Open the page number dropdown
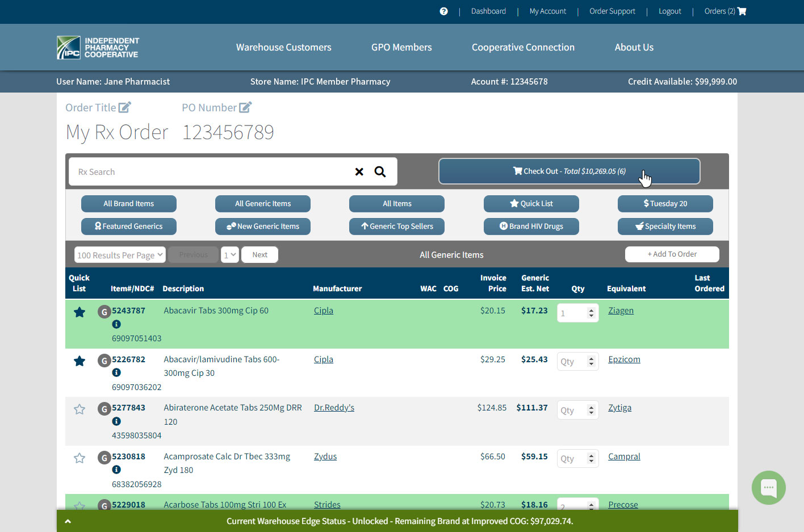Screen dimensions: 804x532 tap(229, 255)
